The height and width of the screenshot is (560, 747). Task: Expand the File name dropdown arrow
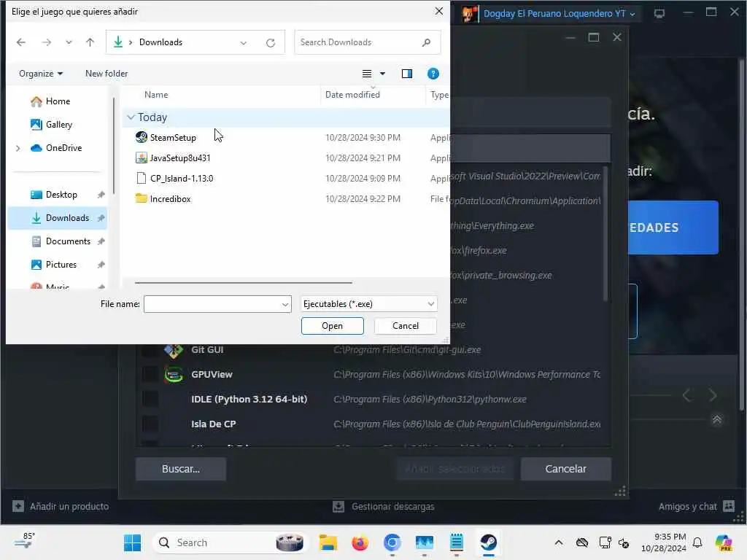285,304
